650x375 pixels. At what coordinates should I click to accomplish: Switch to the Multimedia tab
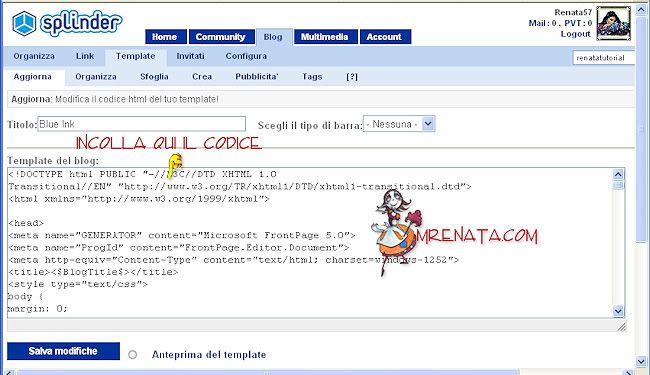[x=325, y=37]
